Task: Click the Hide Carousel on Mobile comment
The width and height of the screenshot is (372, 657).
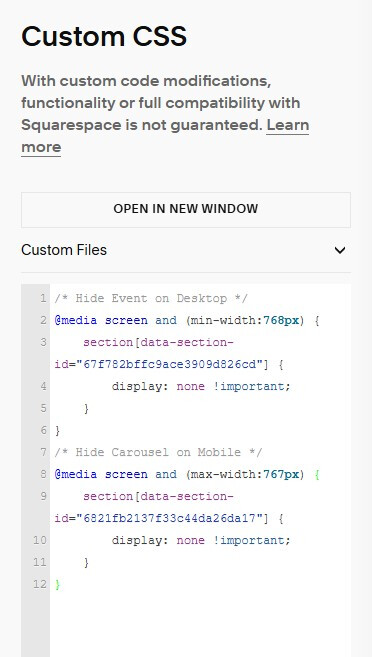Action: [158, 453]
